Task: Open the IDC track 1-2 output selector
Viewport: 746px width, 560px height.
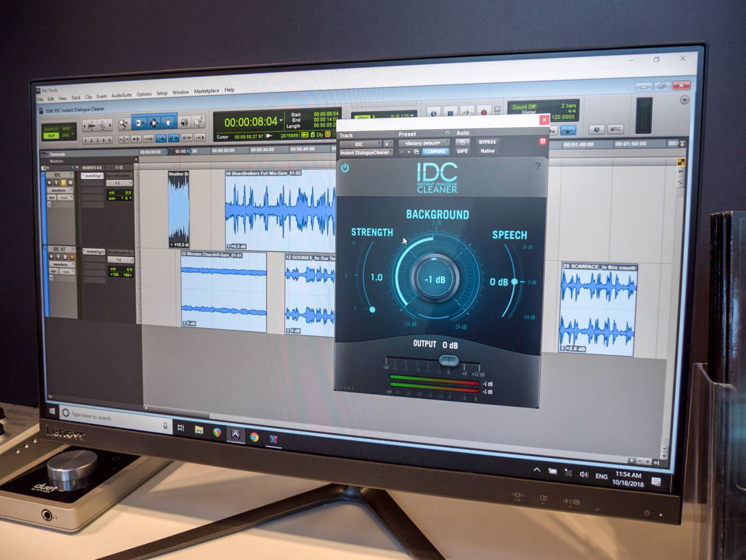Action: pos(119,183)
